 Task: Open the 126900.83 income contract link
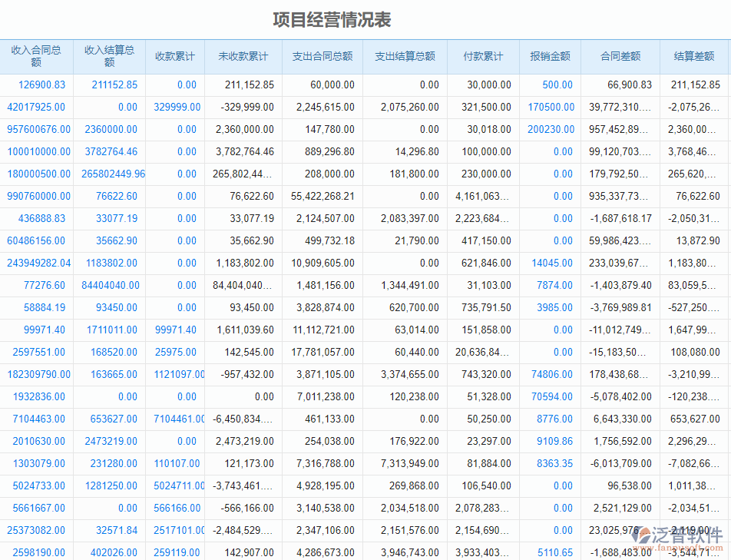[39, 85]
